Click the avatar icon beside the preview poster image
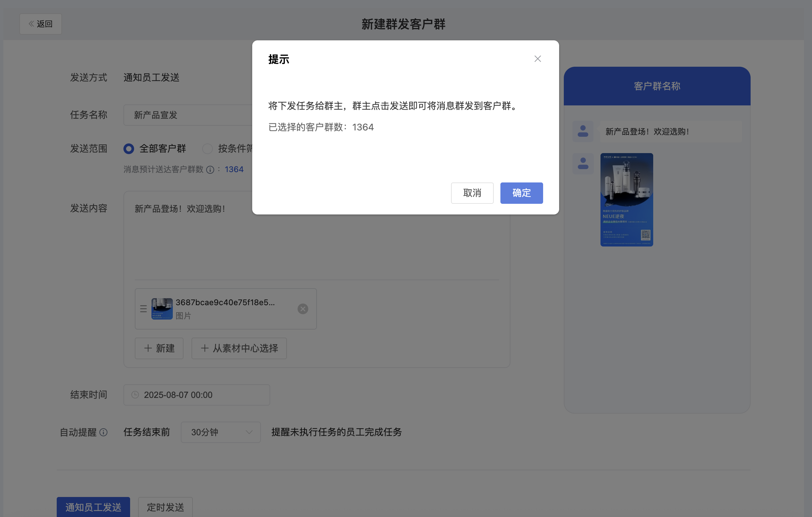Screen dimensions: 812x517 583,163
